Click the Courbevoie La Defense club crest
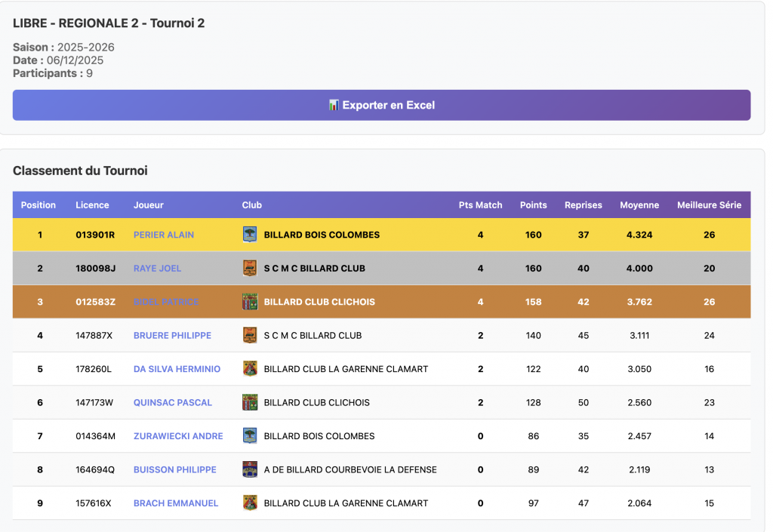This screenshot has height=532, width=773. click(x=250, y=469)
